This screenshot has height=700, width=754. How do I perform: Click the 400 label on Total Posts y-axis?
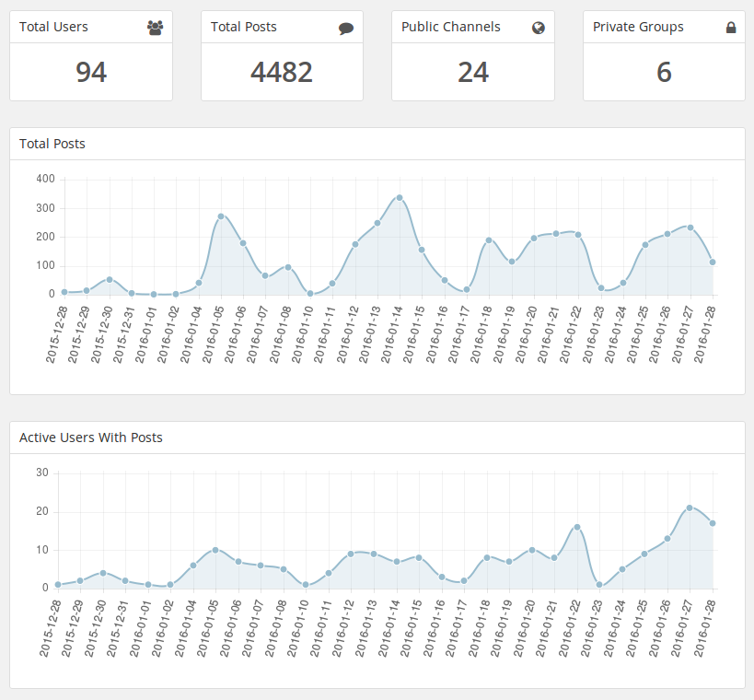(x=46, y=179)
